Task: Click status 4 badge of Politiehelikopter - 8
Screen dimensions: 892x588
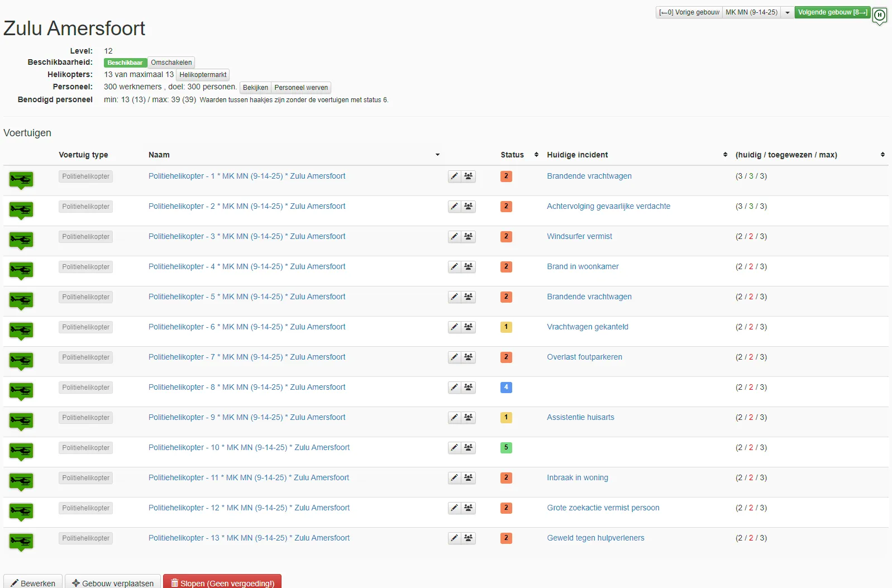Action: click(506, 388)
